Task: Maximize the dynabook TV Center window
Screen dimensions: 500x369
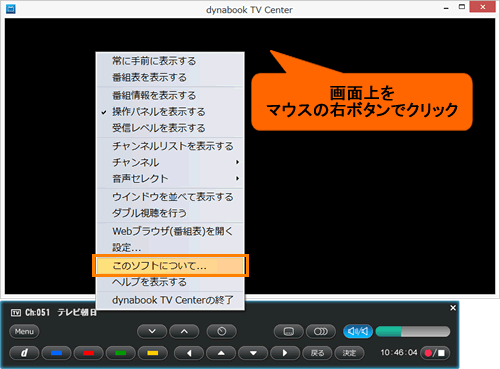Action: pyautogui.click(x=462, y=7)
